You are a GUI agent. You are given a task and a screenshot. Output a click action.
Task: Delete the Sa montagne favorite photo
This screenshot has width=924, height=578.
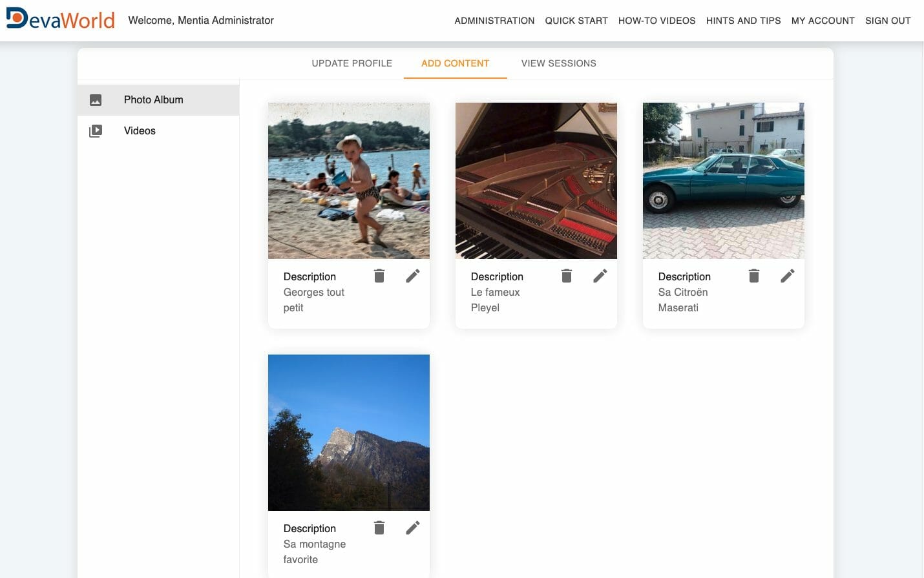point(379,528)
